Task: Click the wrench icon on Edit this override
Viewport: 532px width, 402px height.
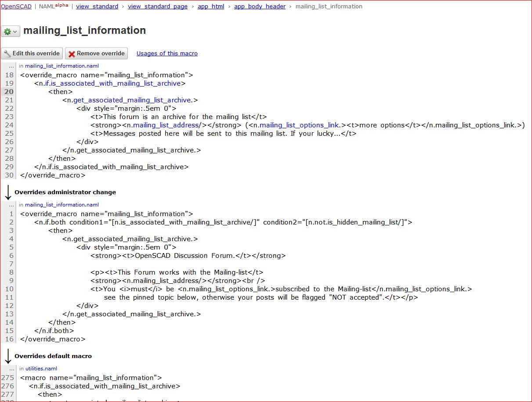Action: point(7,54)
